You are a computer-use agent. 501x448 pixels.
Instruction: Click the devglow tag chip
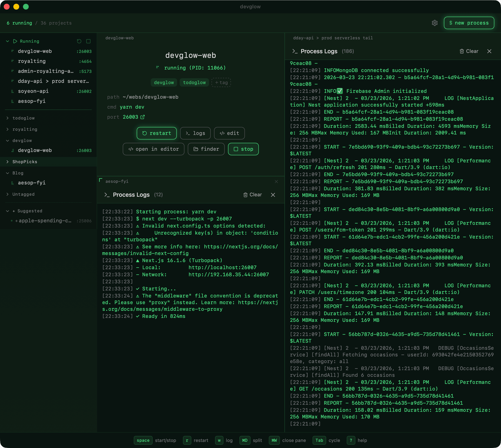pos(164,82)
